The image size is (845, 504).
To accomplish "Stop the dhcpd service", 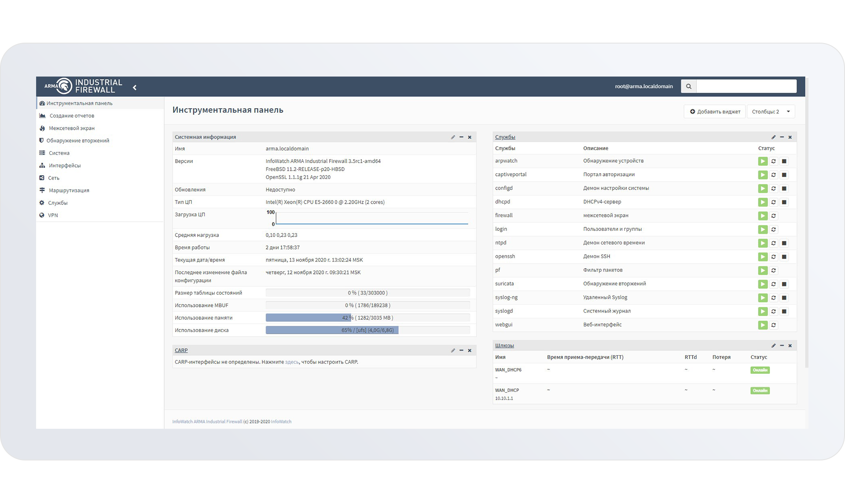I will [x=784, y=202].
